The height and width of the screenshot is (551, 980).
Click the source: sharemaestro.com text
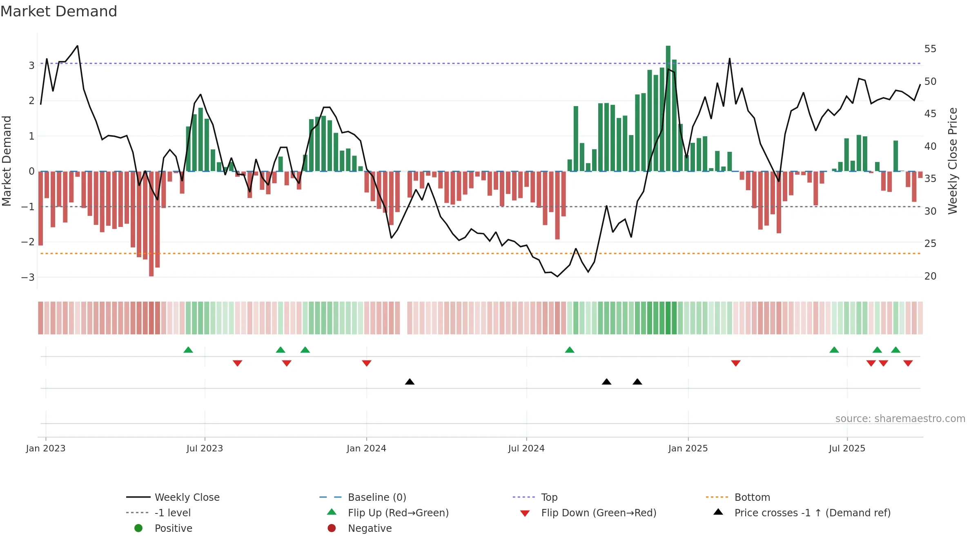pyautogui.click(x=900, y=418)
